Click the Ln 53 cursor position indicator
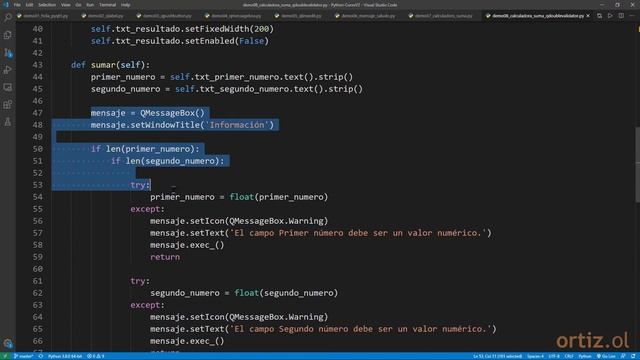 (497, 356)
